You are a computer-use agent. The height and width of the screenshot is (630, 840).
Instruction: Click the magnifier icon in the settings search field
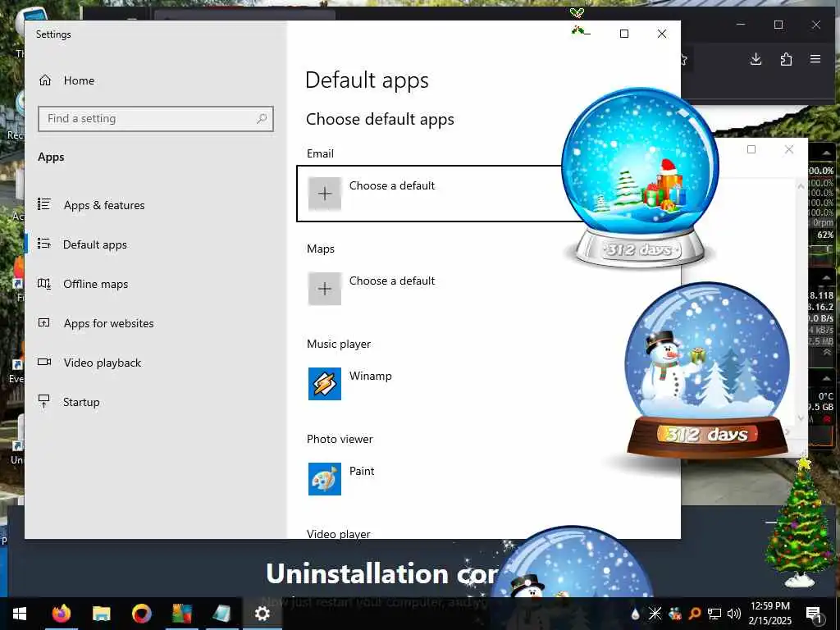[262, 118]
